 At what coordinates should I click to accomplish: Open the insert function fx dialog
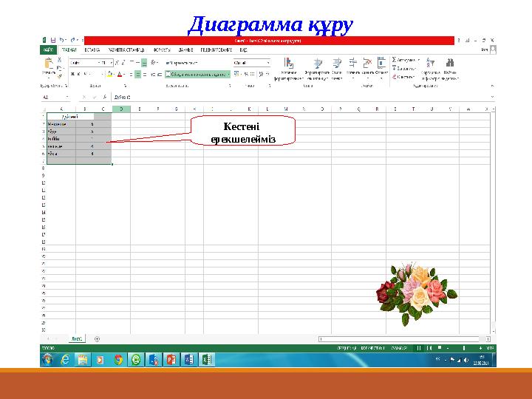point(105,98)
